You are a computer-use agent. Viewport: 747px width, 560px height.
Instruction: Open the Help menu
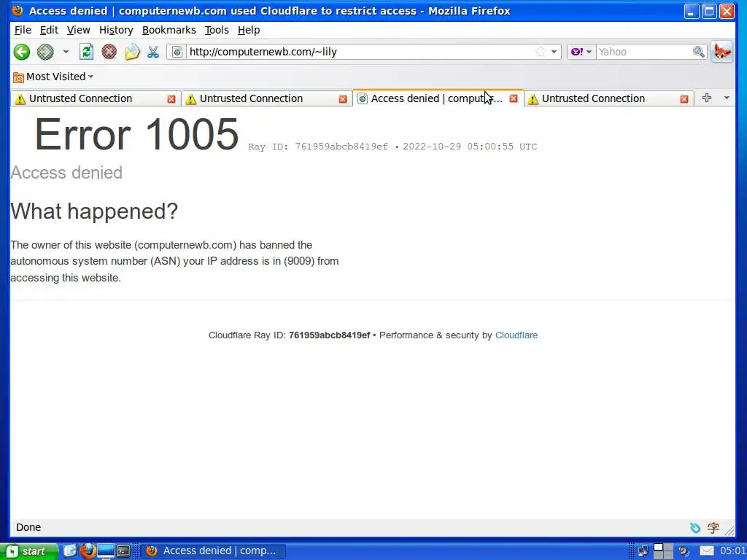(249, 30)
